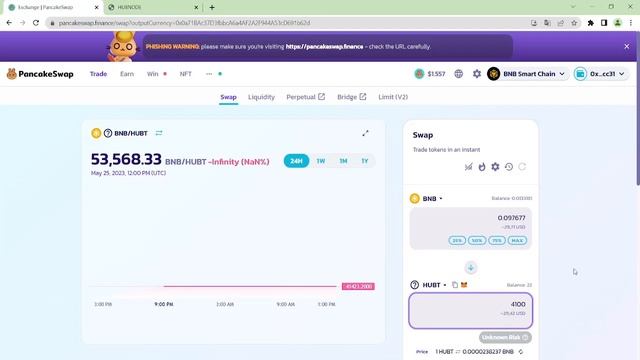Screen dimensions: 640x360
Task: Refresh the swap quote
Action: [x=522, y=167]
